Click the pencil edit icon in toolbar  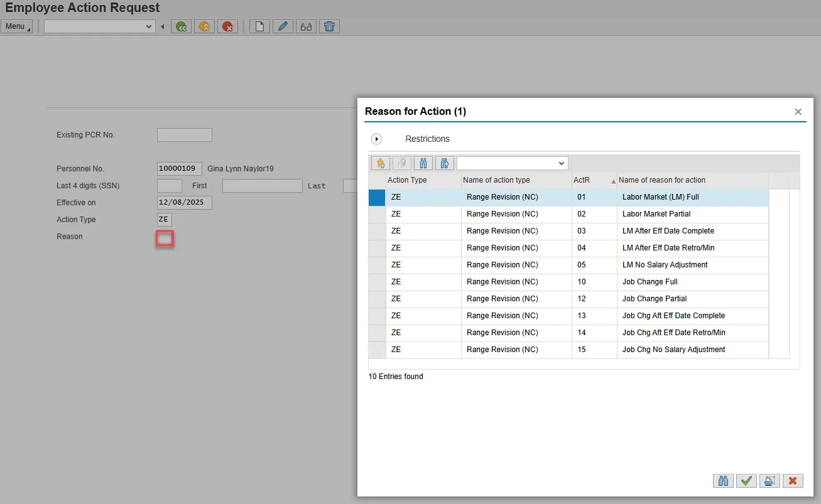283,26
